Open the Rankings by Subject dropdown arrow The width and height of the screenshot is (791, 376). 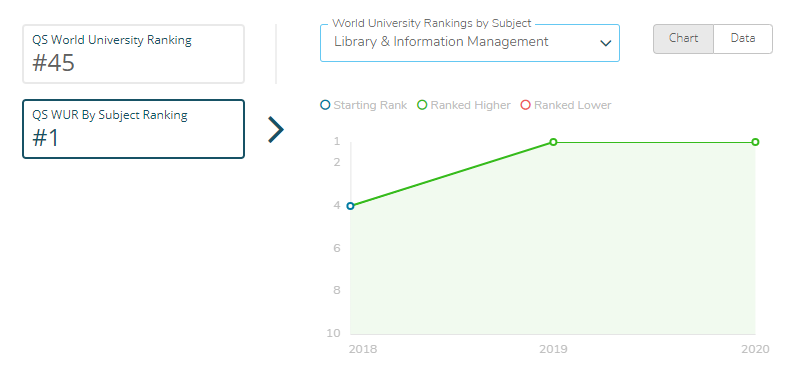(x=605, y=43)
